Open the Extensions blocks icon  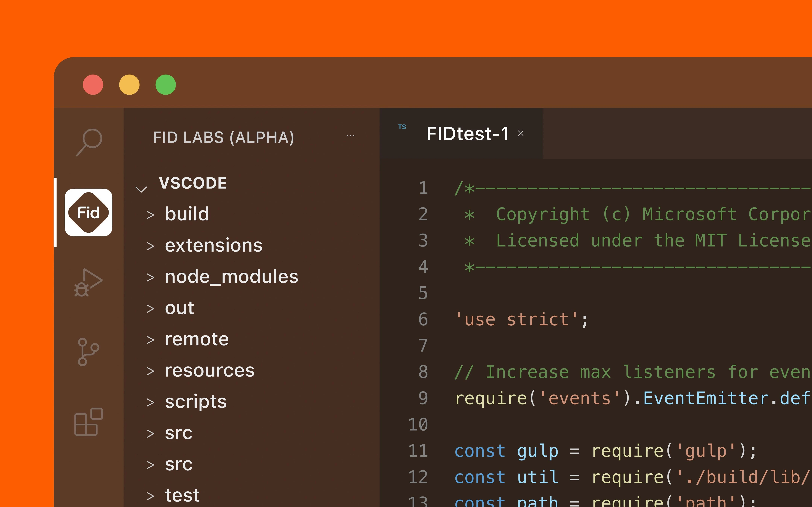(x=89, y=422)
